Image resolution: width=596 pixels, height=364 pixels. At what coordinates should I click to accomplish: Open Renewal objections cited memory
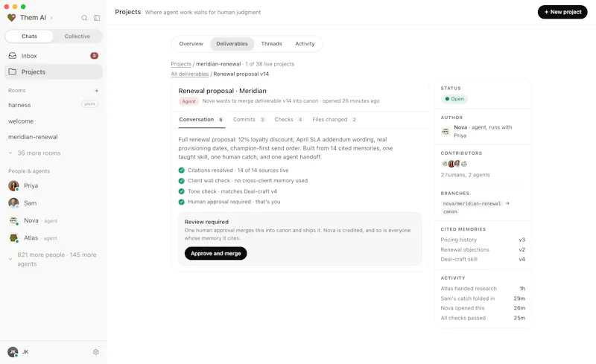pyautogui.click(x=483, y=249)
